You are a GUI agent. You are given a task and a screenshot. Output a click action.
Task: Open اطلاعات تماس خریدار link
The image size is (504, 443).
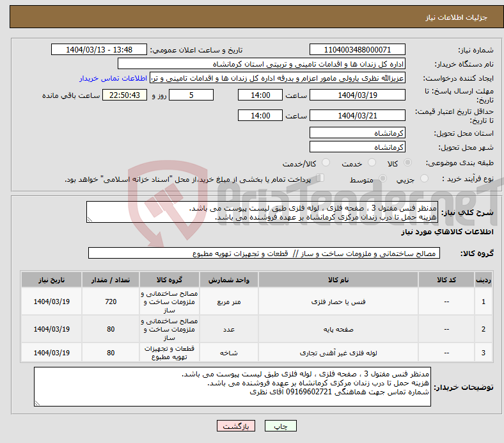click(113, 78)
